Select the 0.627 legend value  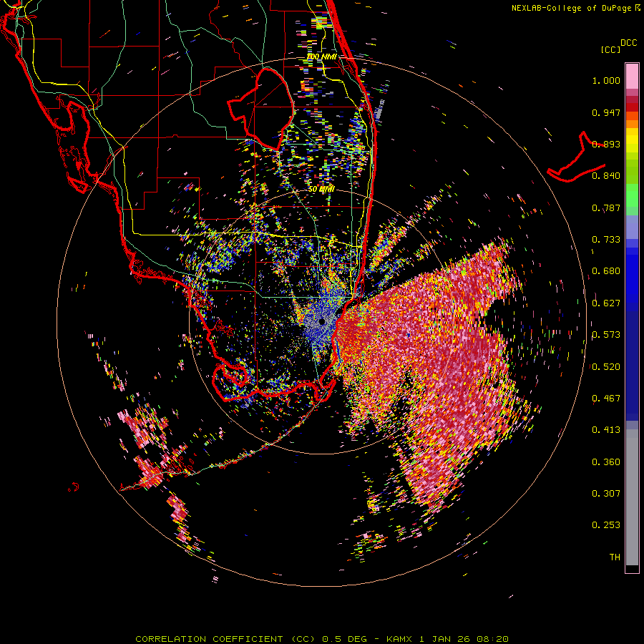(606, 303)
